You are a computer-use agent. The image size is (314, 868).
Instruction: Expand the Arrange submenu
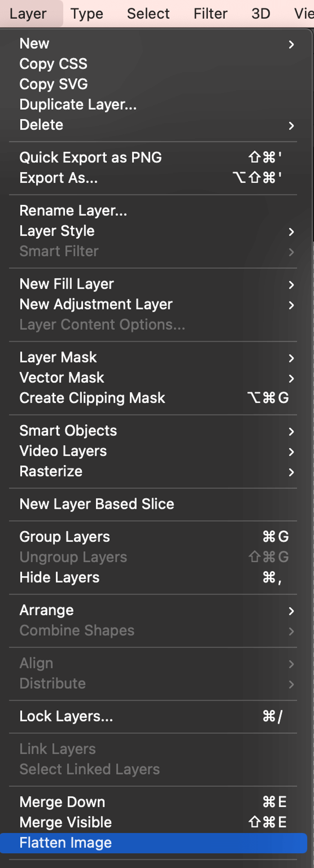coord(46,610)
